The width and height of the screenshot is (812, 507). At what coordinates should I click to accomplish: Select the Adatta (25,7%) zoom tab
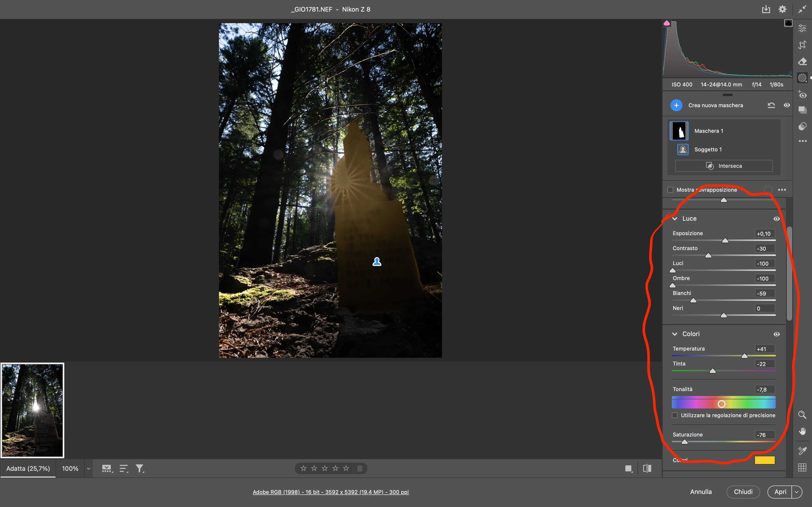[28, 468]
